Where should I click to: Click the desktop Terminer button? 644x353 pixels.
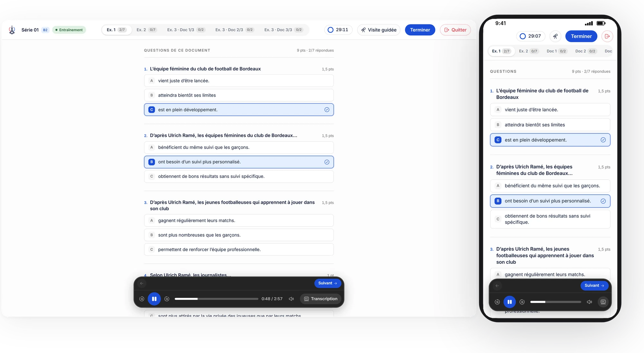pyautogui.click(x=420, y=30)
